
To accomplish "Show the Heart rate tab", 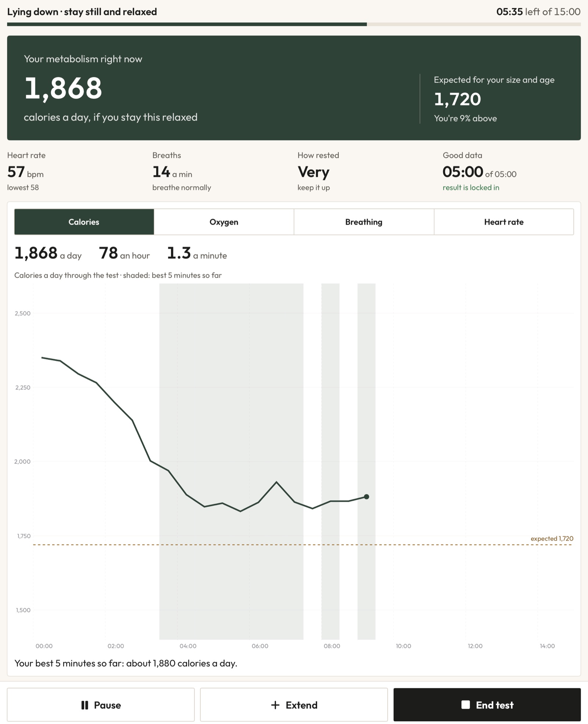I will (504, 222).
